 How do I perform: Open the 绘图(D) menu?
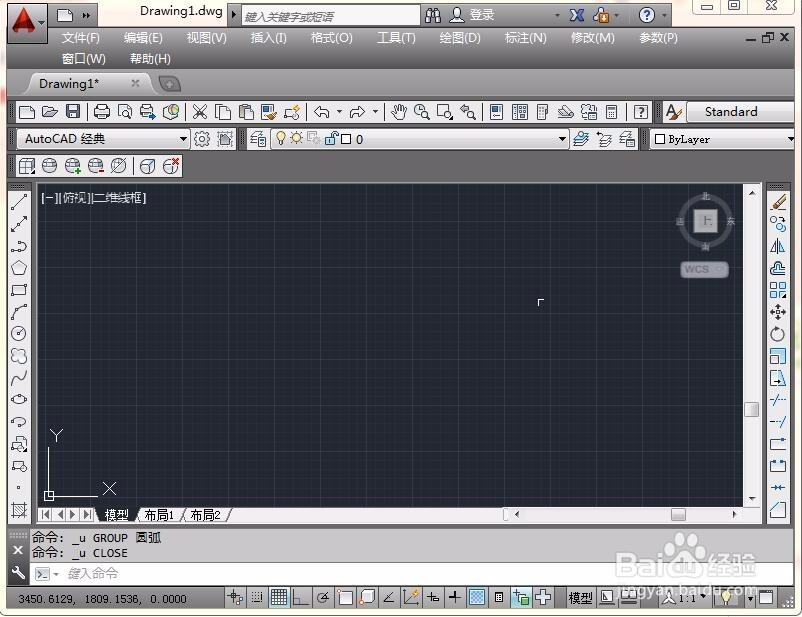pyautogui.click(x=460, y=38)
